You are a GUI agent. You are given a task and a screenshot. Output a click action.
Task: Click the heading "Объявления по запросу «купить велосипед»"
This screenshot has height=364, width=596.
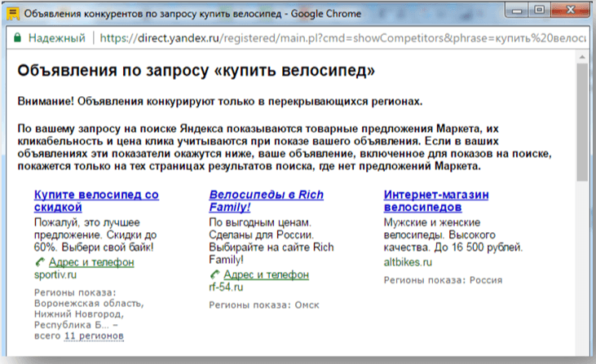[196, 71]
